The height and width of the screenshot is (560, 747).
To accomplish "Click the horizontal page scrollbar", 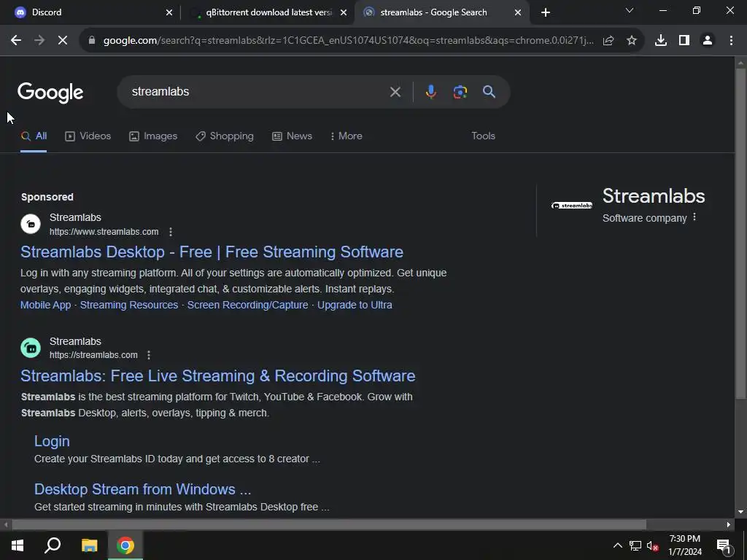I will (329, 525).
